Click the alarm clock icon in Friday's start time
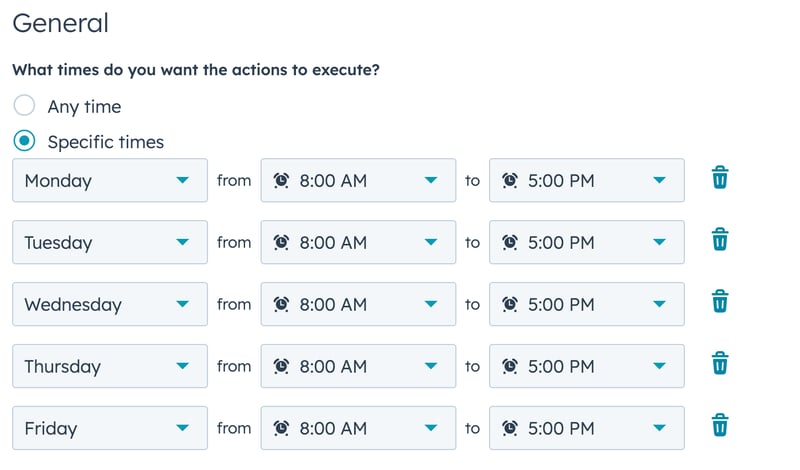800x470 pixels. [282, 428]
